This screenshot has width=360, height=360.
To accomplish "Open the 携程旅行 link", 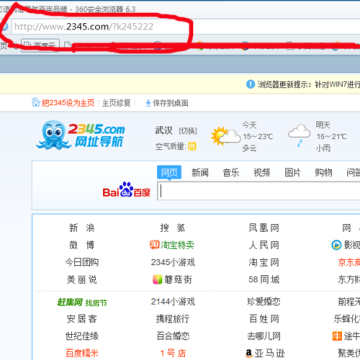I will (173, 319).
